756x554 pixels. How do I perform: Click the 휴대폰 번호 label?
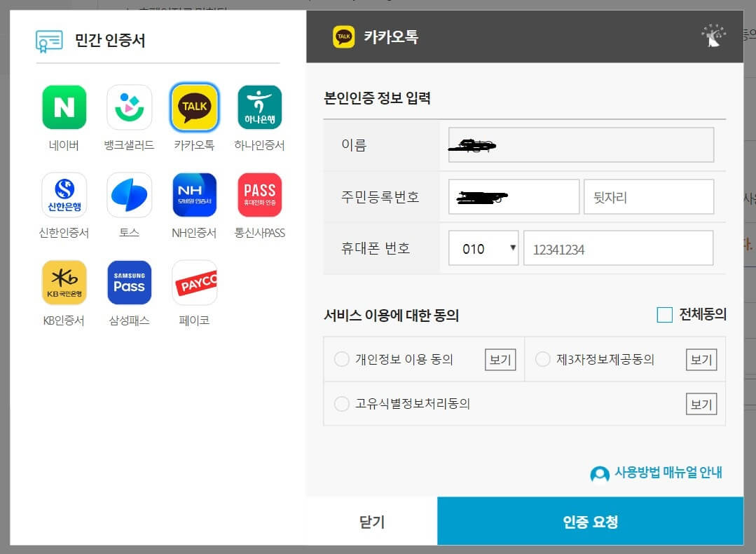[375, 248]
